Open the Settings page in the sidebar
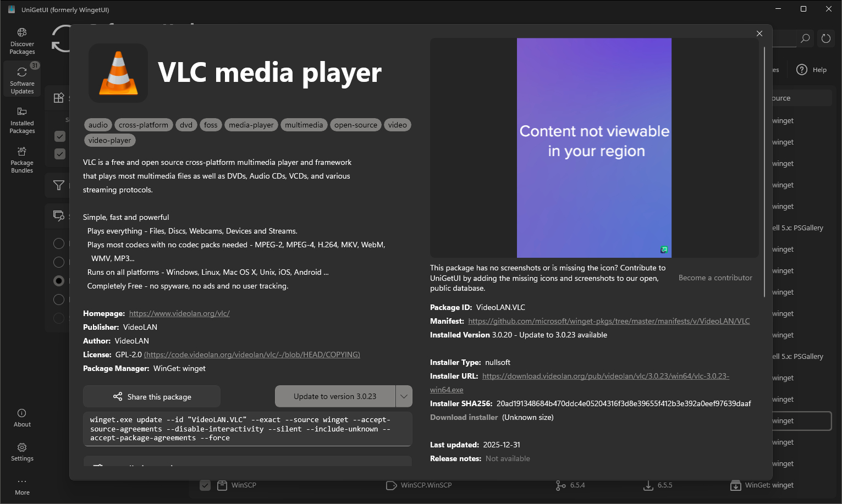842x504 pixels. [x=22, y=452]
